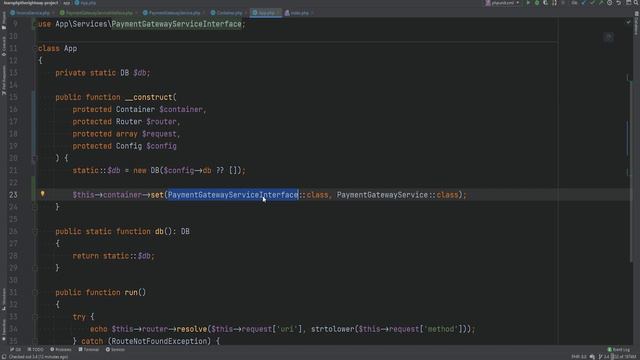Click '$router' parameter on line 17

(161, 122)
